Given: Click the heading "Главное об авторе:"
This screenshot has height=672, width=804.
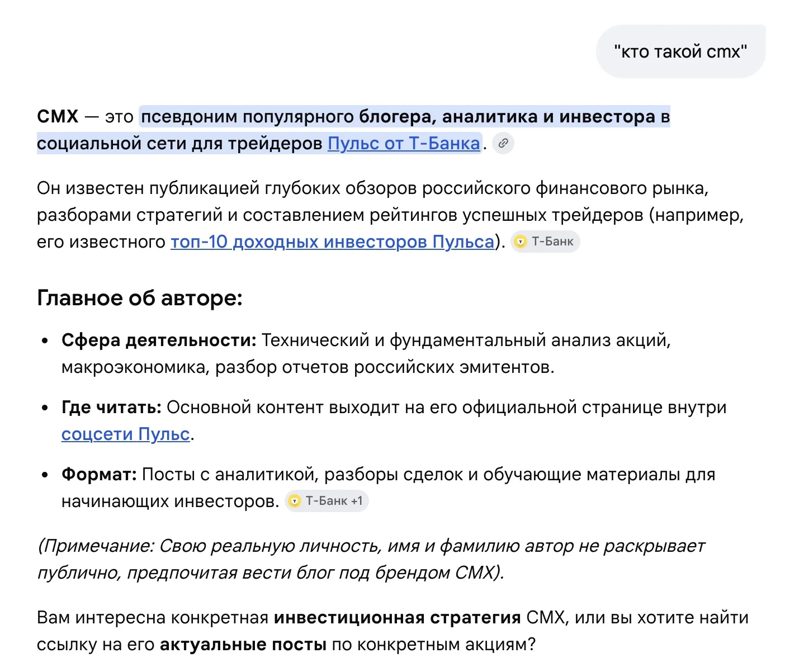Looking at the screenshot, I should tap(140, 298).
